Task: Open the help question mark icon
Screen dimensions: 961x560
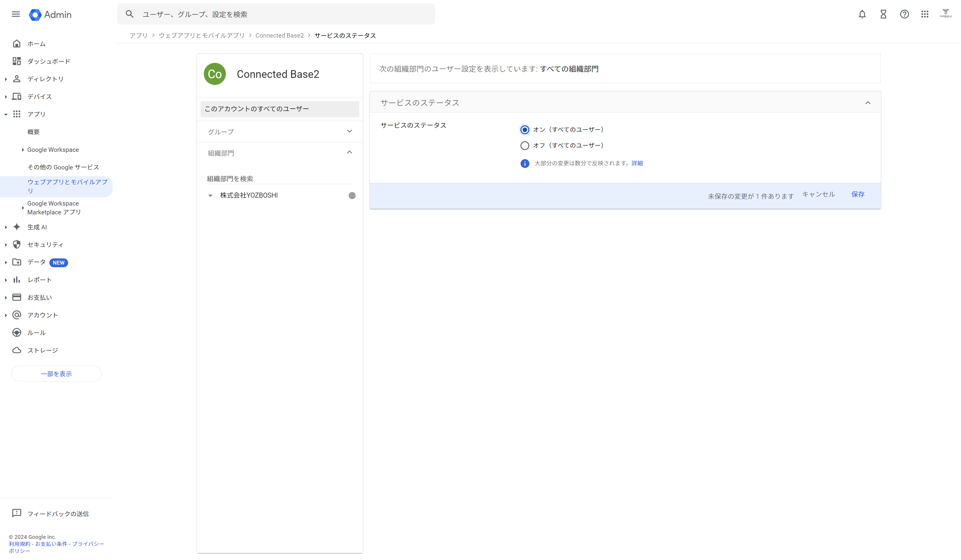Action: click(x=904, y=14)
